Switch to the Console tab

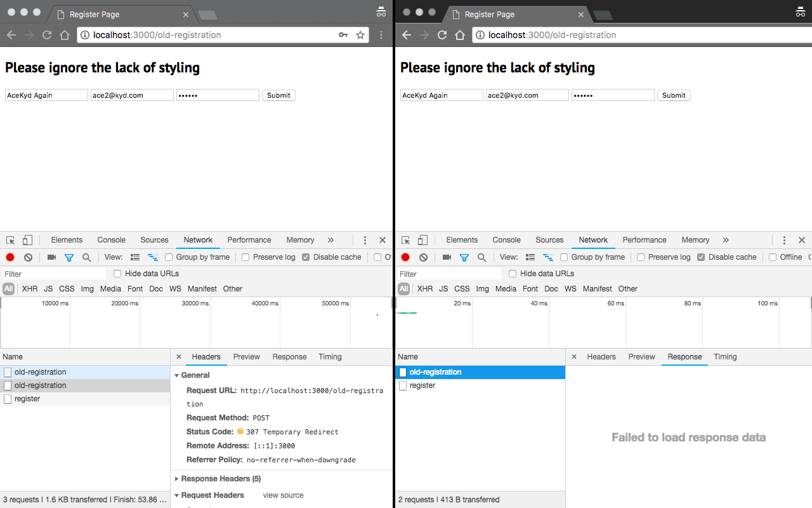111,240
